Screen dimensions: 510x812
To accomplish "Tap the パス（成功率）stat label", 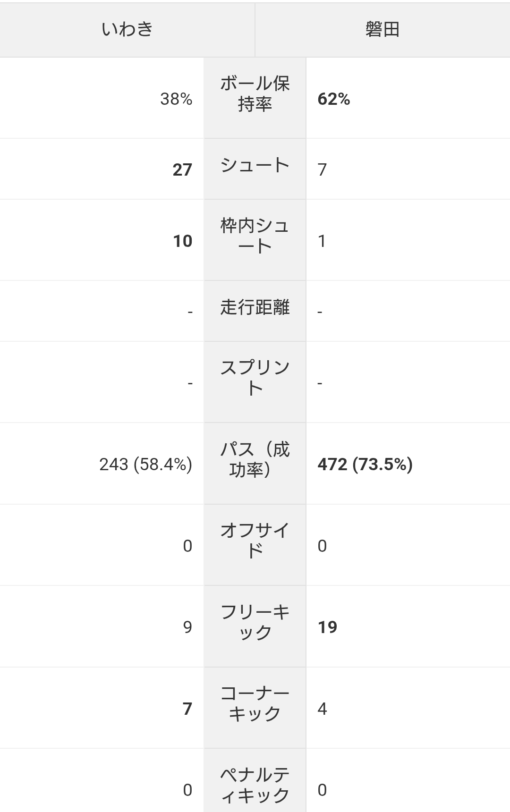I will click(x=255, y=460).
